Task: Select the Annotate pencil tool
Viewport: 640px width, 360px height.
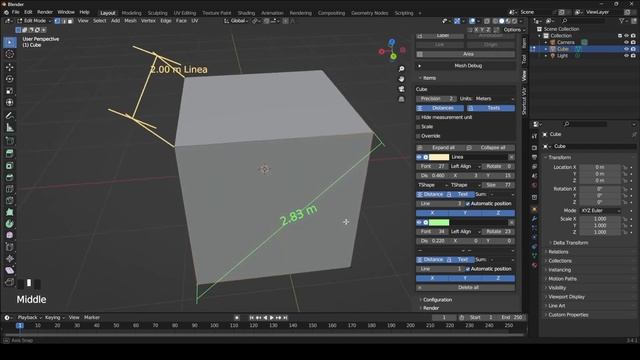Action: (x=10, y=116)
